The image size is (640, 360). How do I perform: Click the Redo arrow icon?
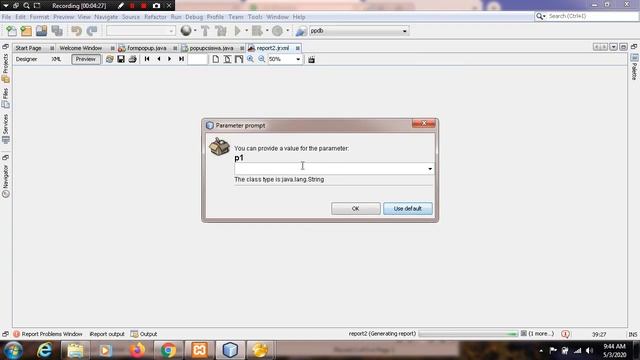click(x=92, y=31)
